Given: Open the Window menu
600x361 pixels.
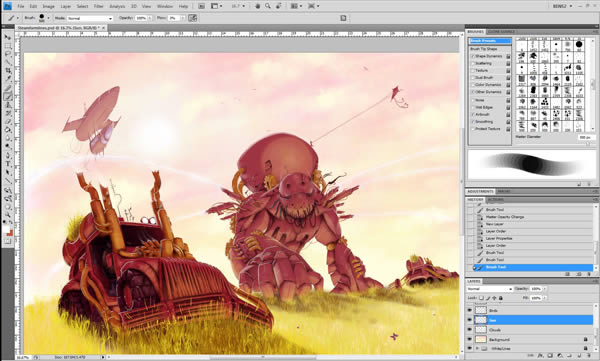Looking at the screenshot, I should (x=165, y=7).
